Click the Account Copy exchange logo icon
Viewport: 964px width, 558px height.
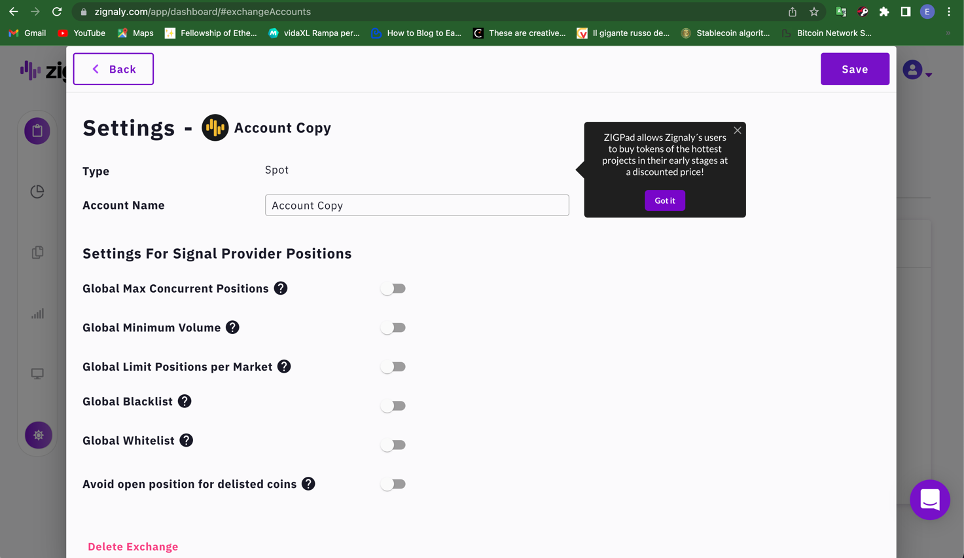(x=215, y=128)
